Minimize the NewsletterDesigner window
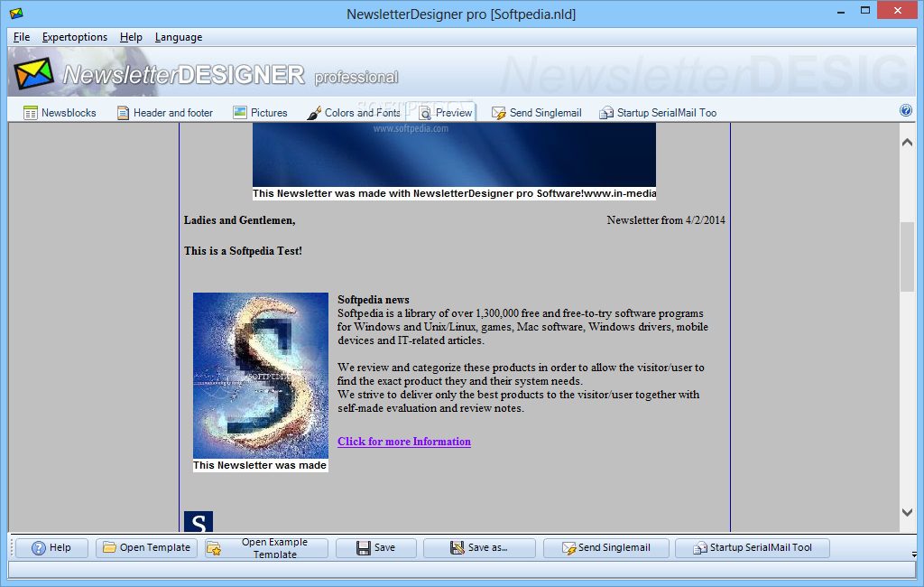 (841, 11)
